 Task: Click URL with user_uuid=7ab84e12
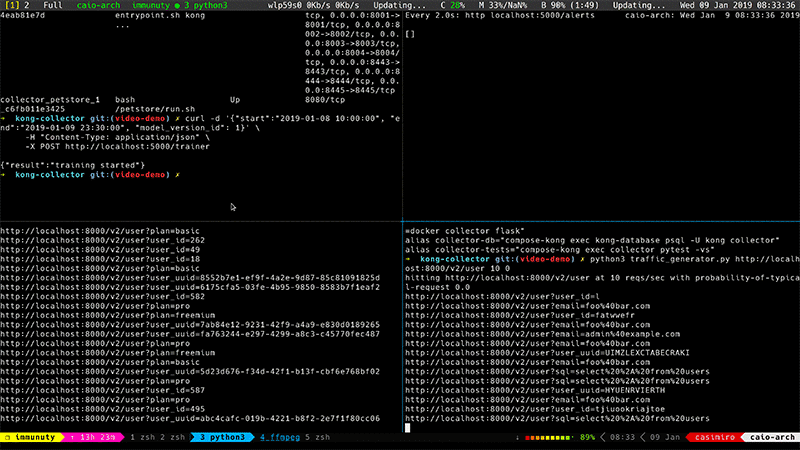(190, 324)
